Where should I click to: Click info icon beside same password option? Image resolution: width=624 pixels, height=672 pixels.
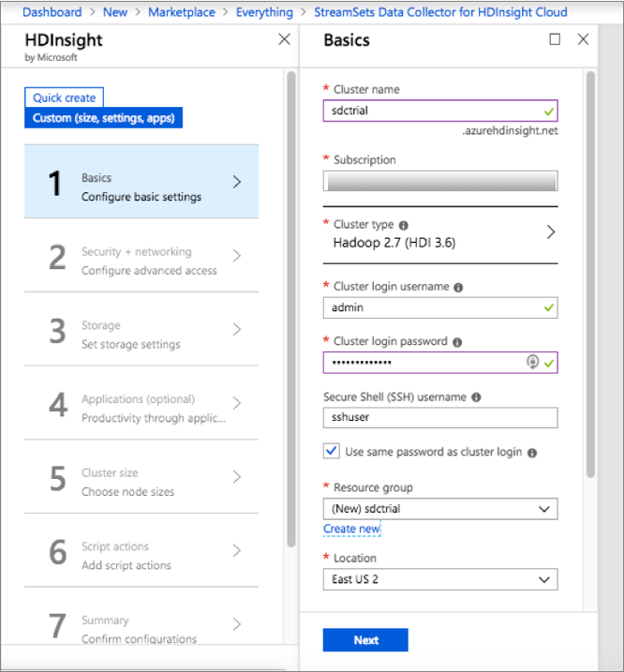tap(532, 453)
